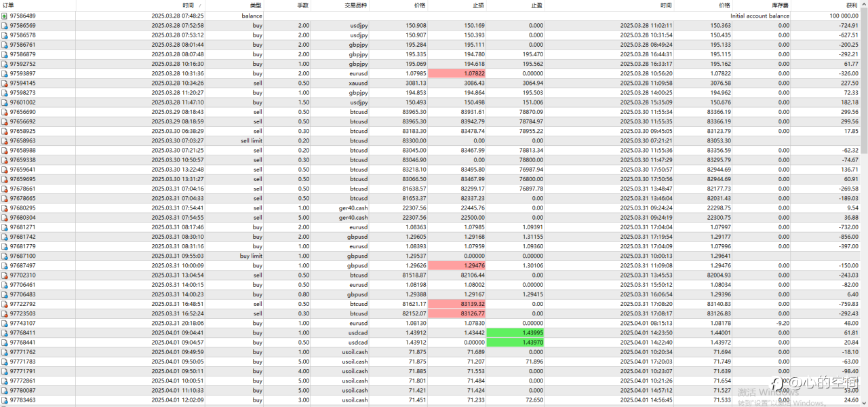Image resolution: width=868 pixels, height=407 pixels.
Task: Click the buy icon of order 97783463
Action: [5, 400]
